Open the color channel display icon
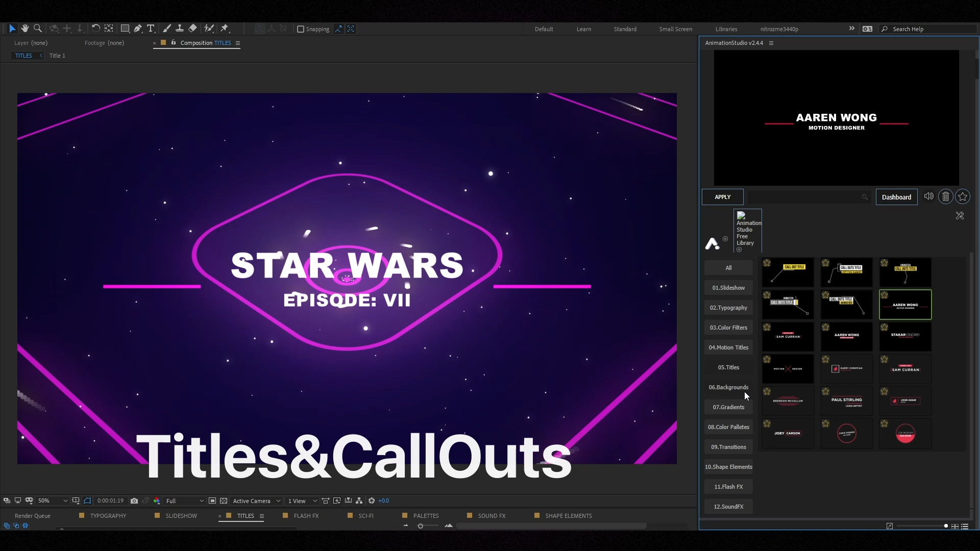 157,500
